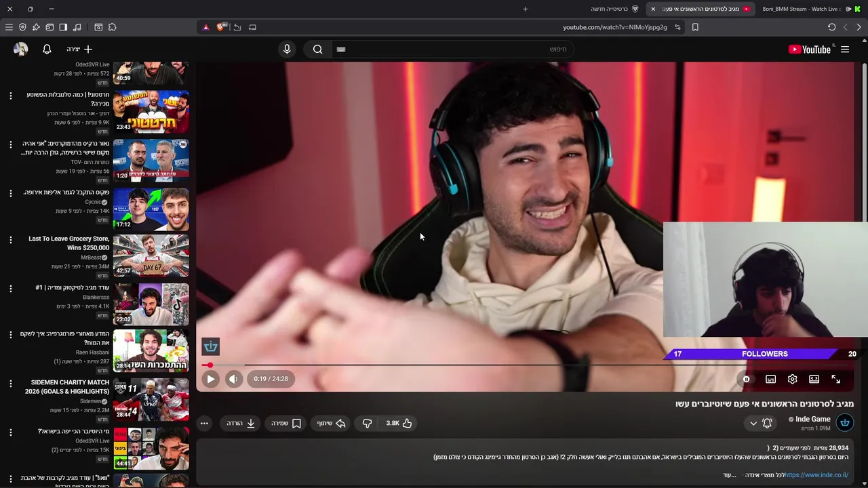Like the video with 3.8K likes

[x=399, y=423]
